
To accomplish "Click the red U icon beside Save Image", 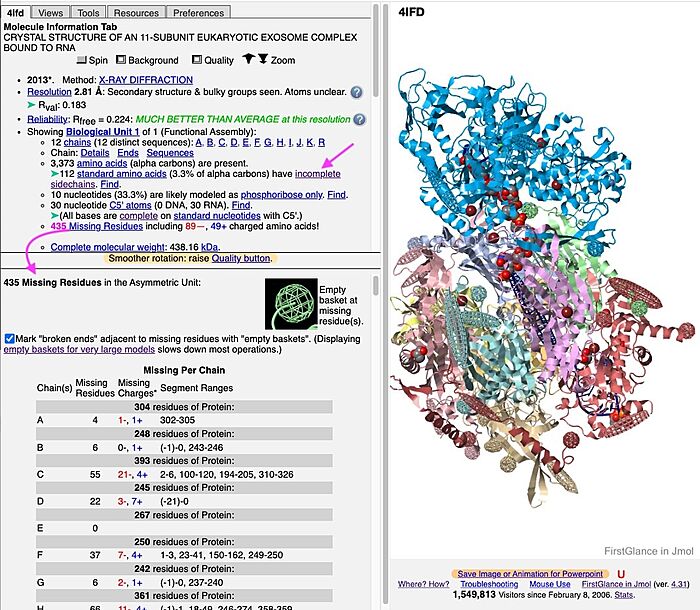I will click(x=621, y=573).
